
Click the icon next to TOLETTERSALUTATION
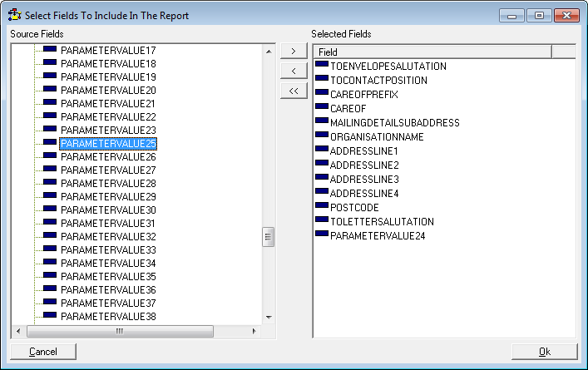(x=322, y=220)
